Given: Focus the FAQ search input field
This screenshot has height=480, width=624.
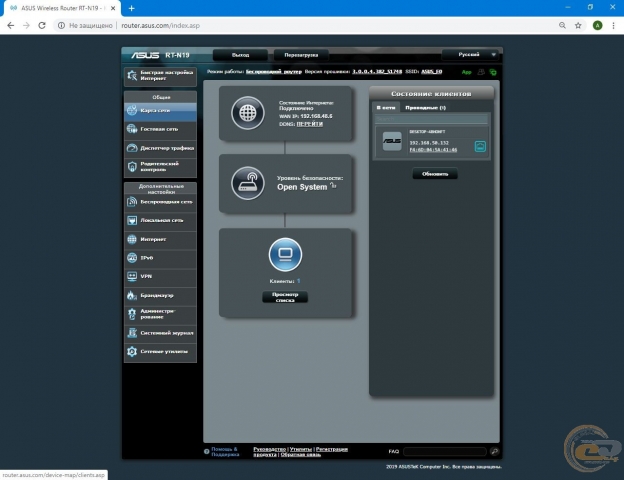Looking at the screenshot, I should pyautogui.click(x=445, y=451).
